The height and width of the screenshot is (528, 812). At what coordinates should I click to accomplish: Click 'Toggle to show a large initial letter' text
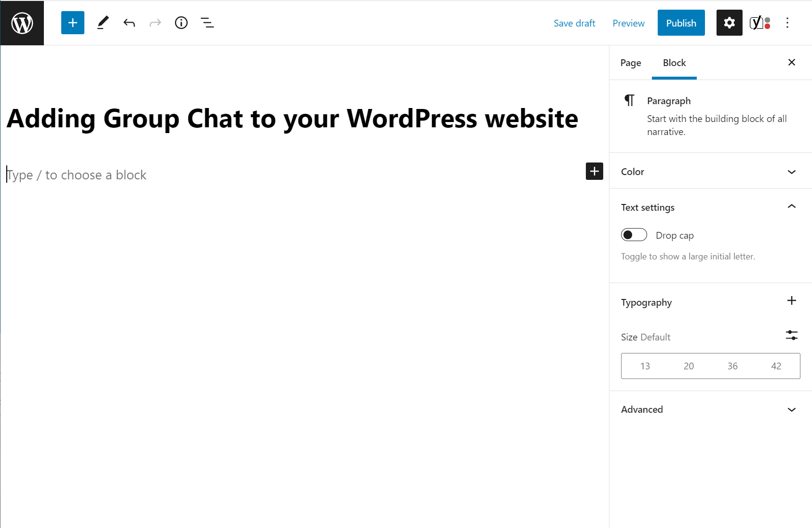point(688,257)
